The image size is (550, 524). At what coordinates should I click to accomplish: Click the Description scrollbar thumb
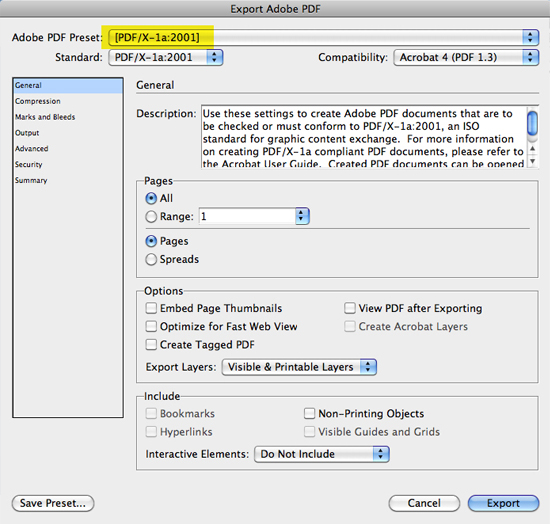[533, 122]
